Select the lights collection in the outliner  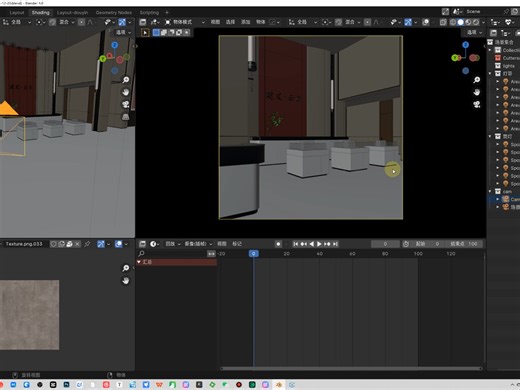508,66
